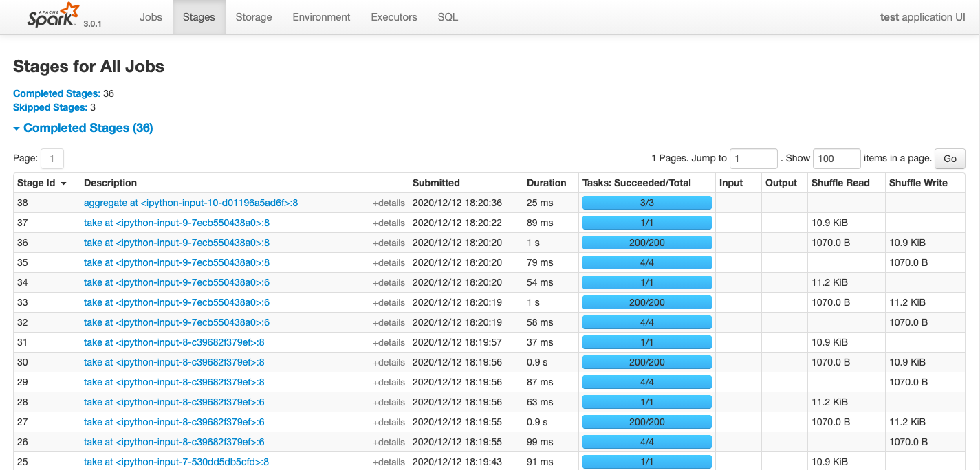Screen dimensions: 980x470
Task: Select stage 36 shuffle write value 10.9 KiB
Action: (x=907, y=243)
